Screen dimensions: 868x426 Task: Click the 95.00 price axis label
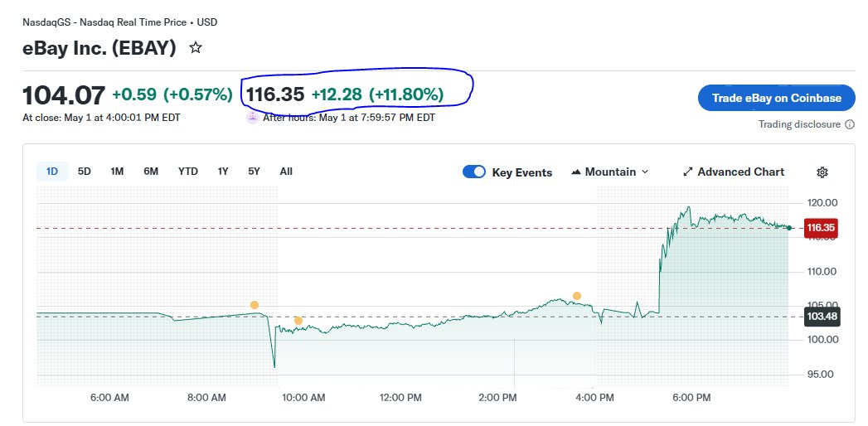click(x=822, y=375)
